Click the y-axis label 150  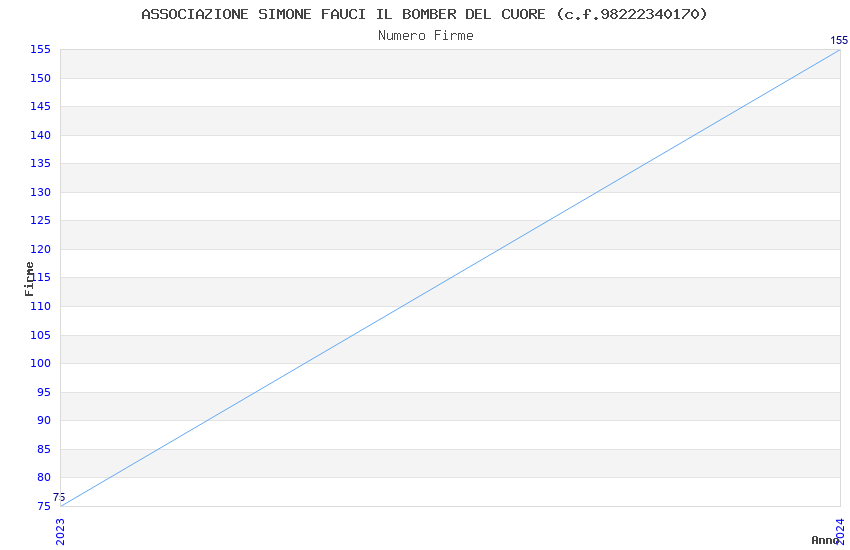coord(41,78)
